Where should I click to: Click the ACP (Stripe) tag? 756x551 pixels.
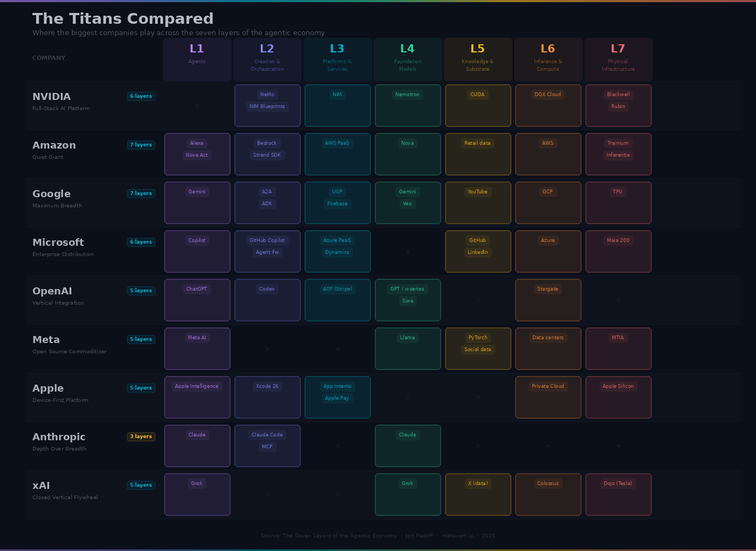click(337, 289)
